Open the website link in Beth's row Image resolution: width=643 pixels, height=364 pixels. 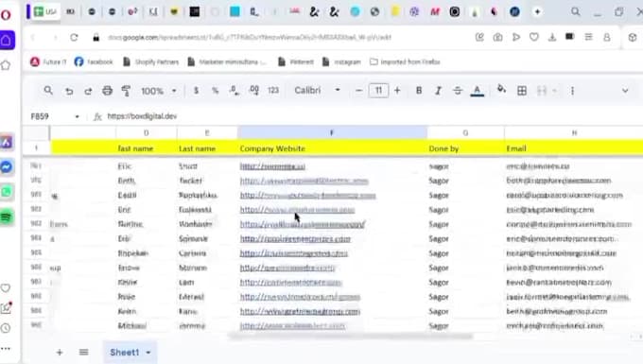click(x=304, y=181)
